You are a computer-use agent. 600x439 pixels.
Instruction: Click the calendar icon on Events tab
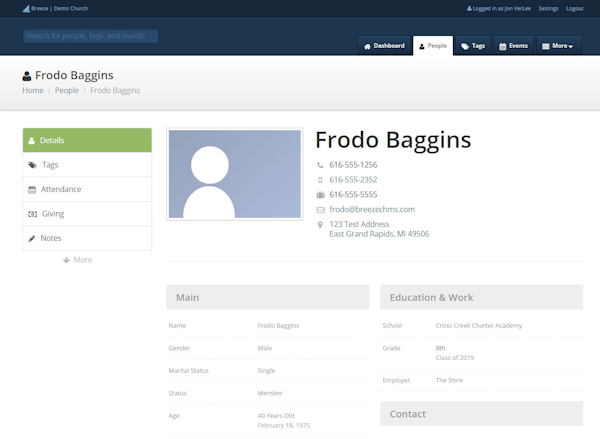(x=502, y=46)
